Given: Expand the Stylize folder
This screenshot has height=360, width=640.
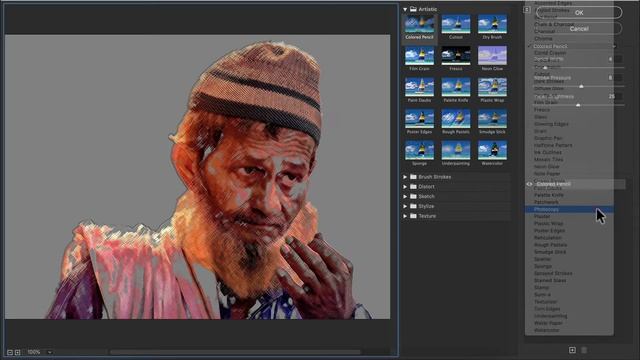Looking at the screenshot, I should [405, 206].
